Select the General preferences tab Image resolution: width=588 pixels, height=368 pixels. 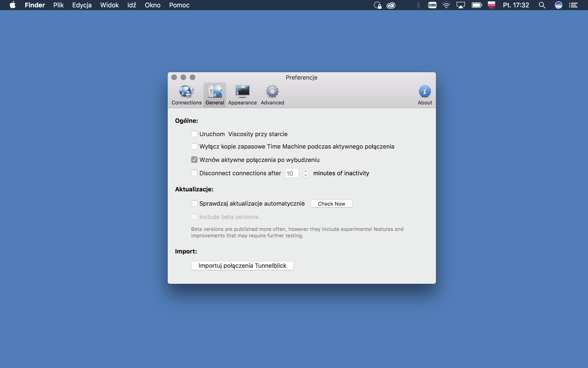(215, 95)
